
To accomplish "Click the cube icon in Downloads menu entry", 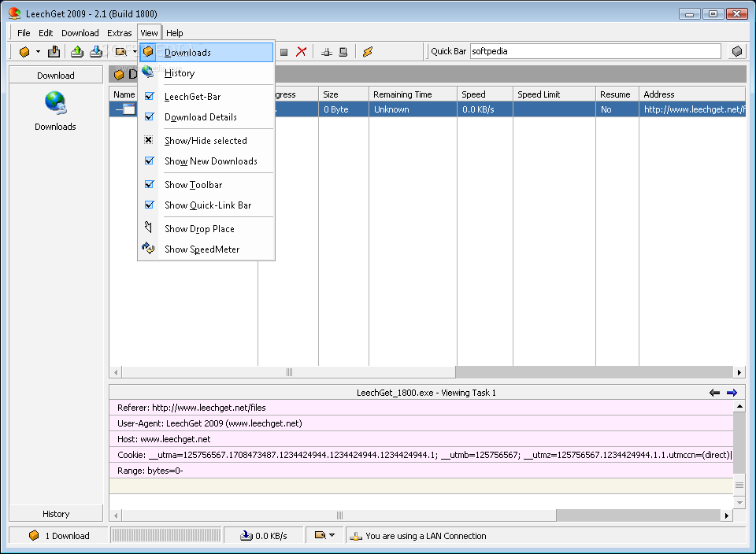I will (148, 51).
